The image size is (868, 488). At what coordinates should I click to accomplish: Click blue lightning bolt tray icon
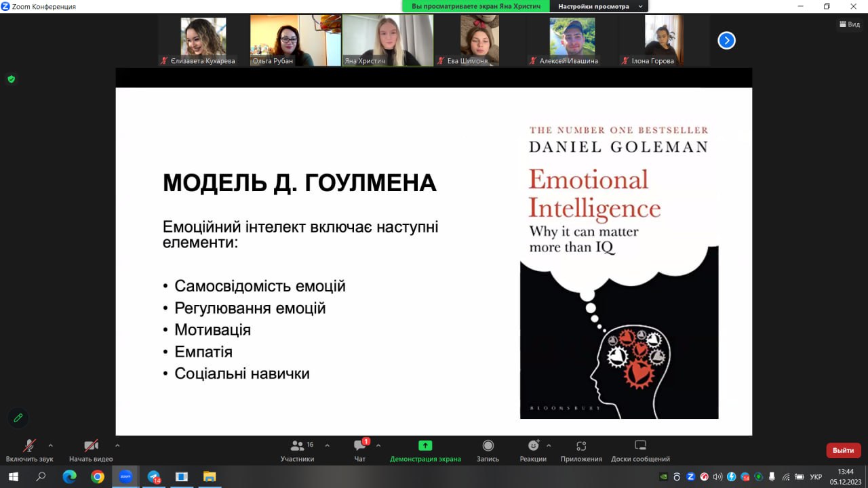tap(732, 476)
